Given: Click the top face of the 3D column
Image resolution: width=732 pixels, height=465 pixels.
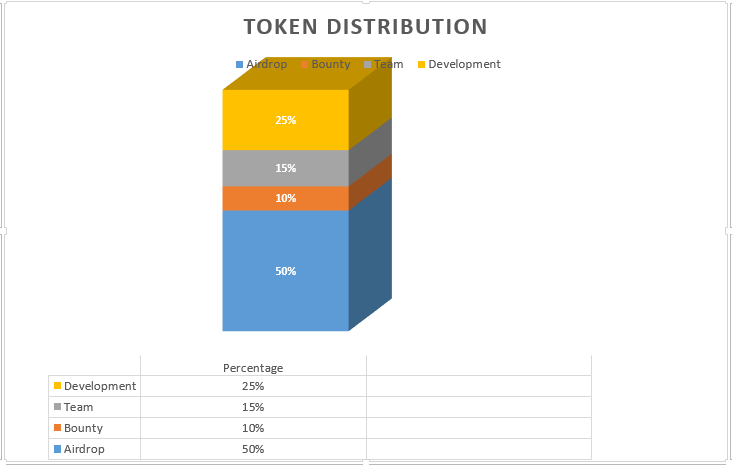Looking at the screenshot, I should click(x=307, y=74).
